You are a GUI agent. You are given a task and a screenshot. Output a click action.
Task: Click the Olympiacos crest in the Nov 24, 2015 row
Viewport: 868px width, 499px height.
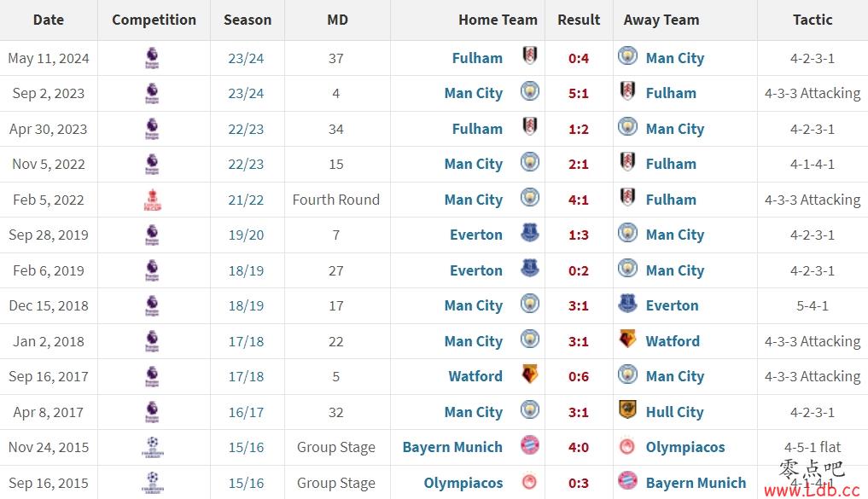[627, 446]
